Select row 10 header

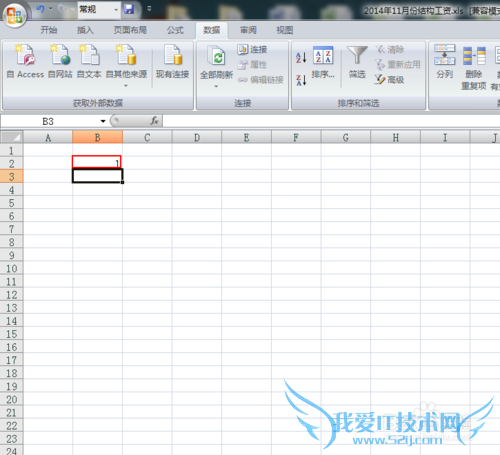coord(12,268)
